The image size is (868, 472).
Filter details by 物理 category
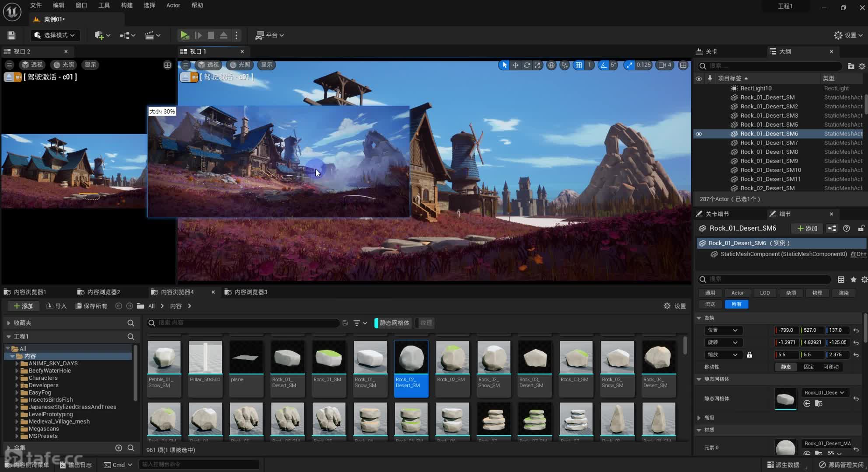pyautogui.click(x=817, y=293)
